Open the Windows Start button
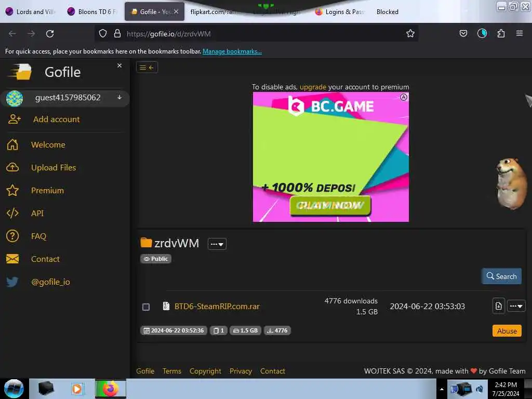532x399 pixels. click(14, 389)
